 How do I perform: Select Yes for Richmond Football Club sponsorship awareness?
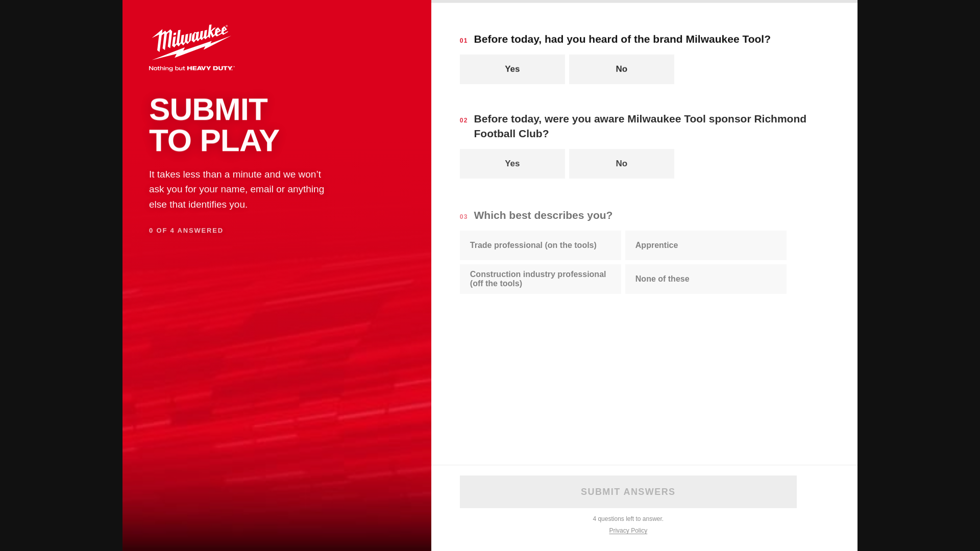pos(512,164)
